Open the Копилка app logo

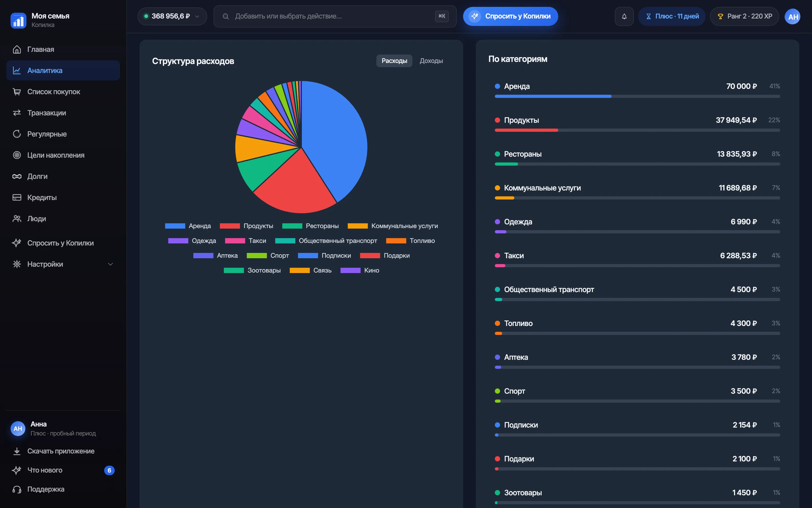tap(18, 20)
